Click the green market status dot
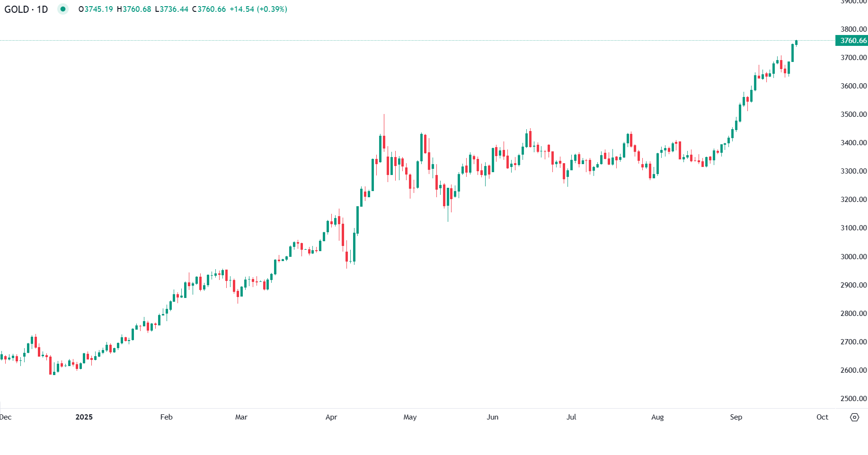 coord(63,9)
